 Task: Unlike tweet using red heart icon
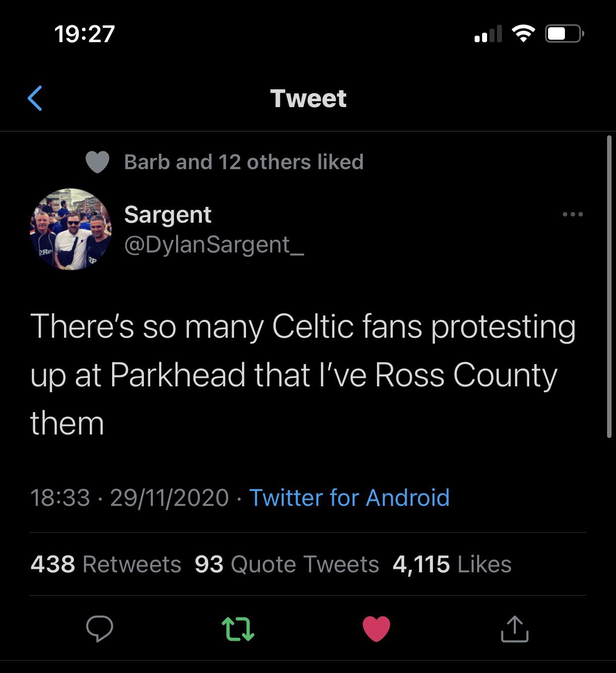(x=376, y=628)
